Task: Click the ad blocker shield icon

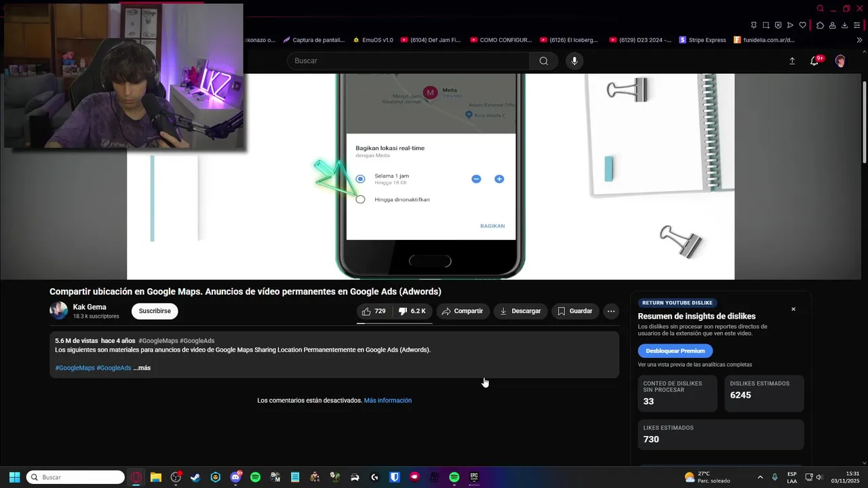Action: (x=778, y=25)
